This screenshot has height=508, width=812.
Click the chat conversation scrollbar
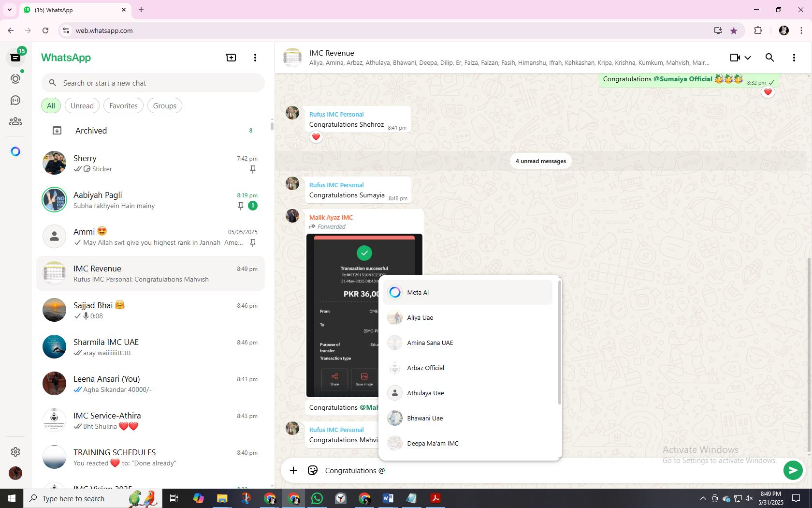click(810, 356)
